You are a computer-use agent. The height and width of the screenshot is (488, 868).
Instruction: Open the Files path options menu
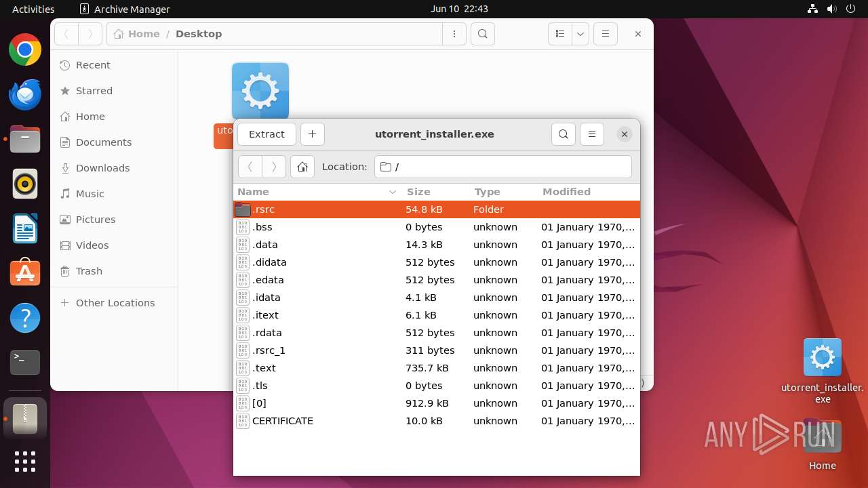(454, 34)
